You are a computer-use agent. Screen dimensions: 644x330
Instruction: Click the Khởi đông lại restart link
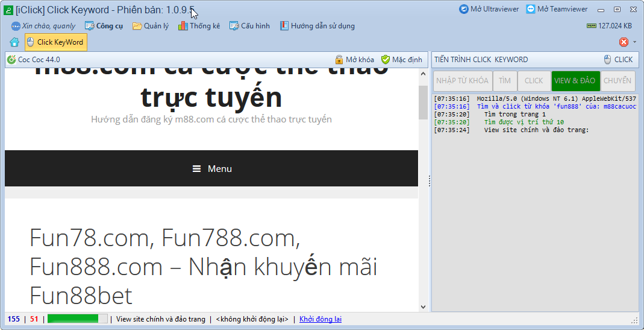[x=320, y=319]
